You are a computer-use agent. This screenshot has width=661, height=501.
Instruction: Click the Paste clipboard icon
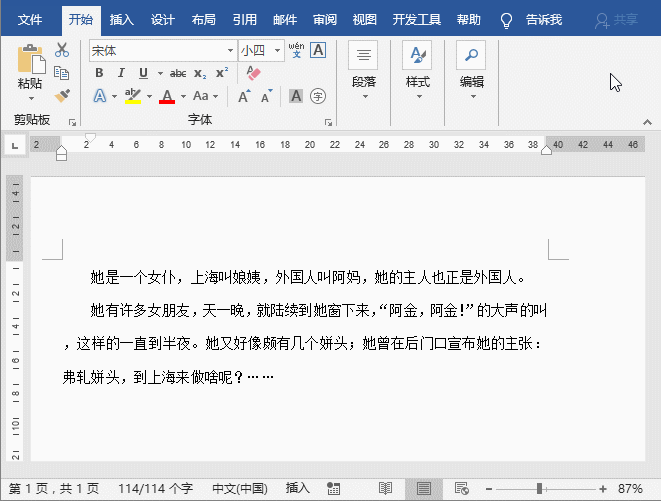[31, 58]
